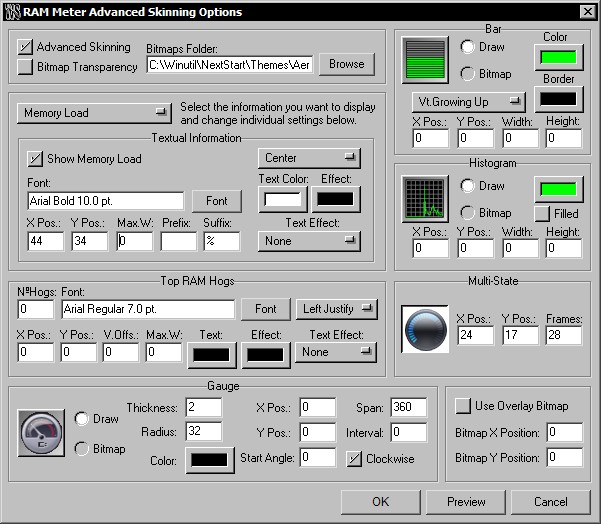601x524 pixels.
Task: Open Text Effect dropdown in Textual Information
Action: (x=309, y=241)
